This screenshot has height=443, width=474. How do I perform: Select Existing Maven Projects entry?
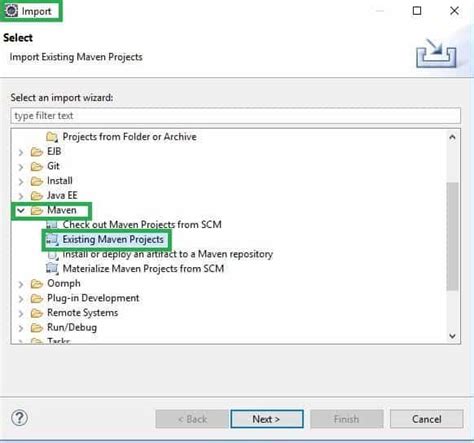(x=113, y=239)
